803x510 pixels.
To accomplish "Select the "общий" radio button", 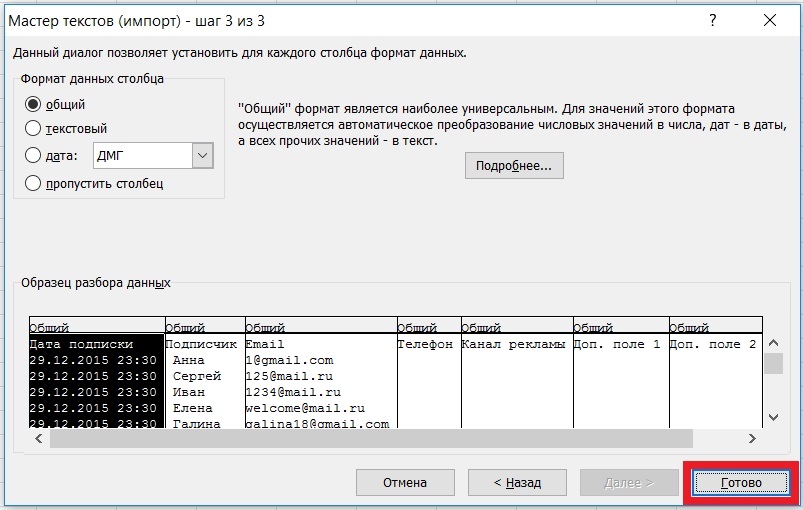I will [x=33, y=104].
